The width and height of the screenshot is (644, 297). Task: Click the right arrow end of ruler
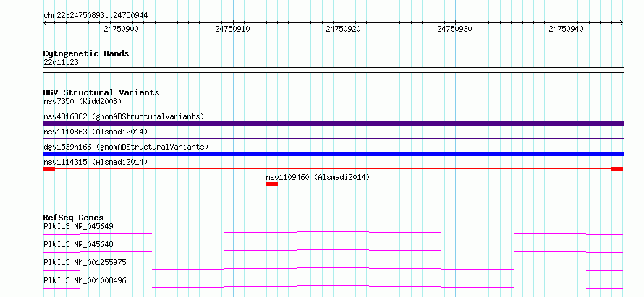click(622, 23)
